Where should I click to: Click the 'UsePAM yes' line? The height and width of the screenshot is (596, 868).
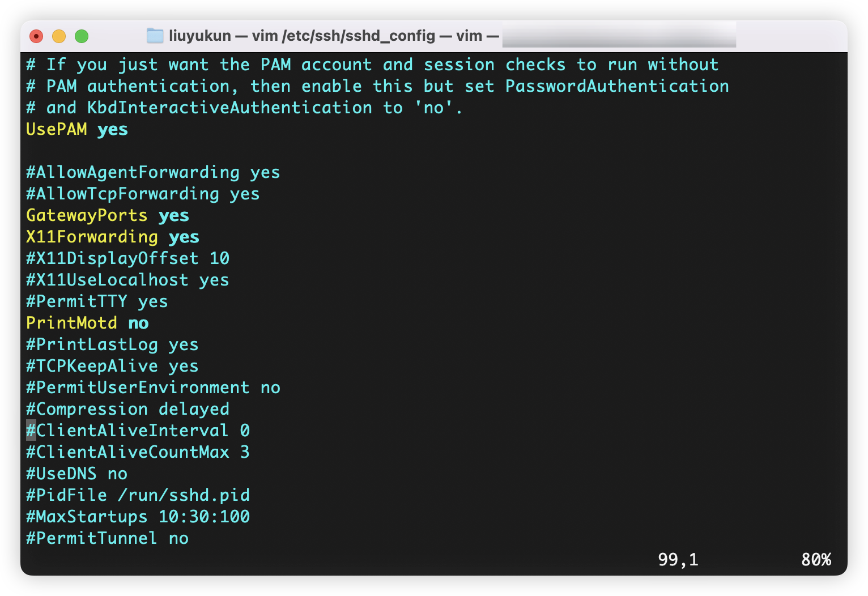pos(77,130)
